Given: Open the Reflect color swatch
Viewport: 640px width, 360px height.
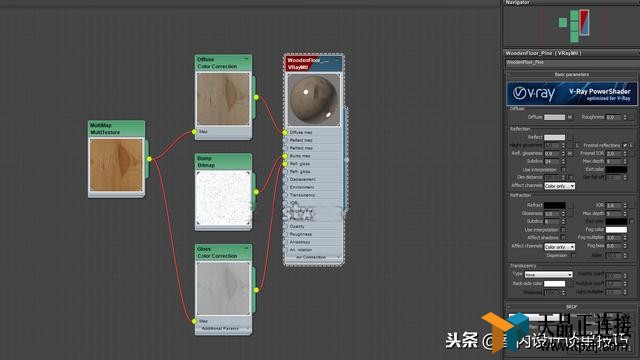Looking at the screenshot, I should (x=554, y=137).
